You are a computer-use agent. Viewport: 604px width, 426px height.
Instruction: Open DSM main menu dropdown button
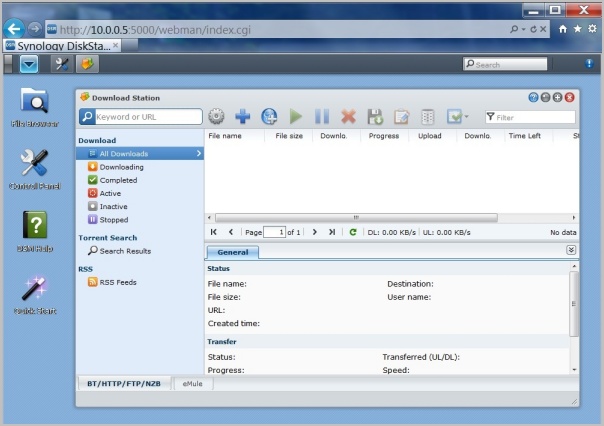coord(29,64)
